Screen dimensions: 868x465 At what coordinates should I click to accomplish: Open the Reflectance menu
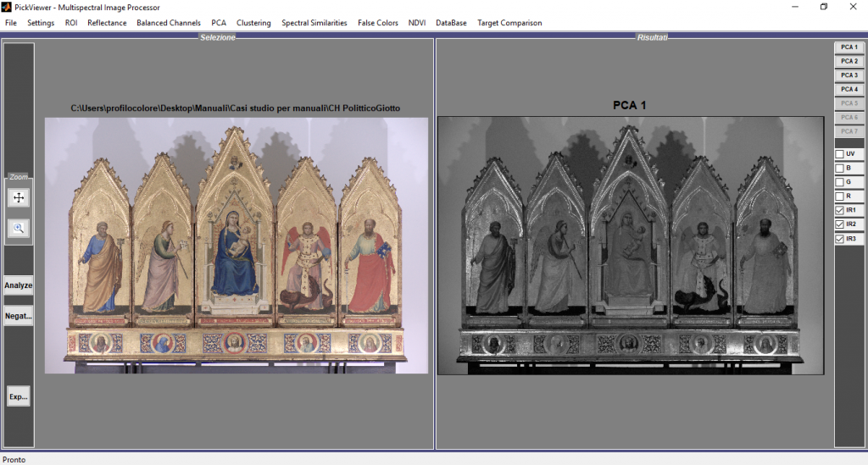[x=107, y=23]
